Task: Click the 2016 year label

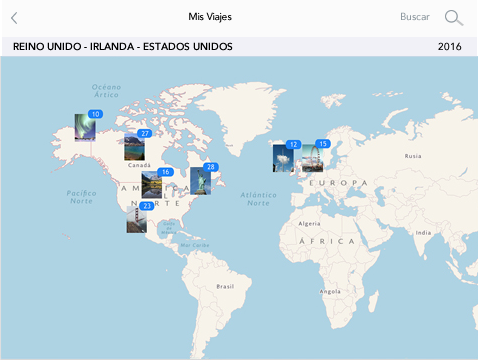Action: coord(449,46)
